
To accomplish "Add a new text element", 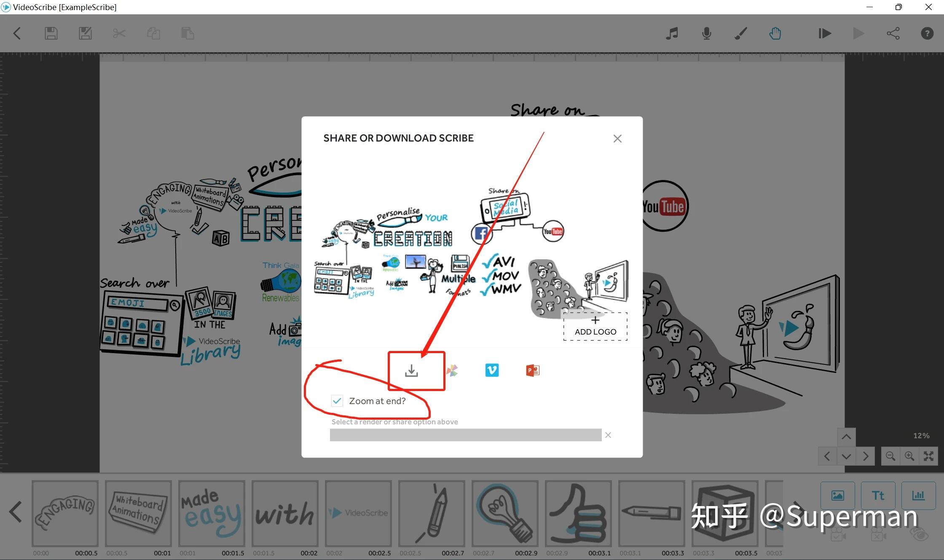I will [878, 496].
